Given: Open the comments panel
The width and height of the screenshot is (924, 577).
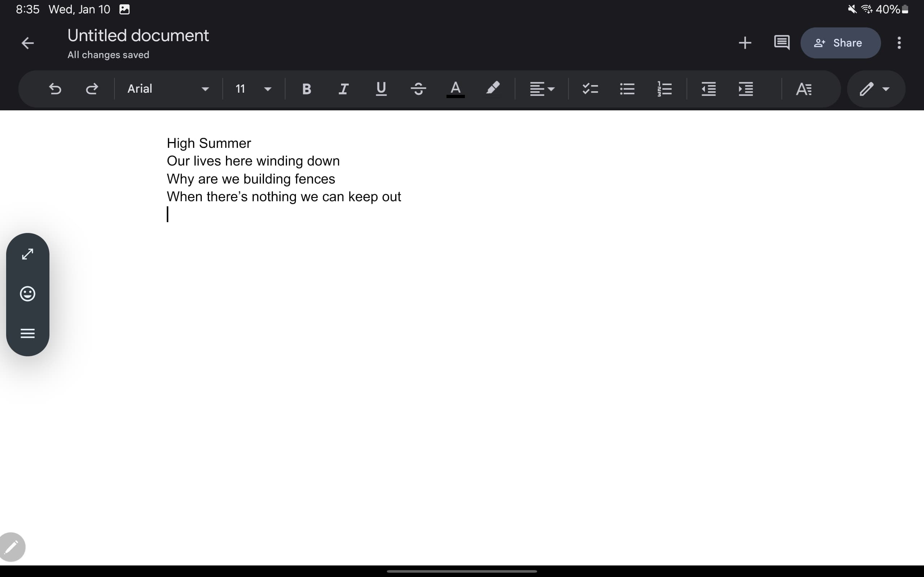Looking at the screenshot, I should [x=782, y=43].
